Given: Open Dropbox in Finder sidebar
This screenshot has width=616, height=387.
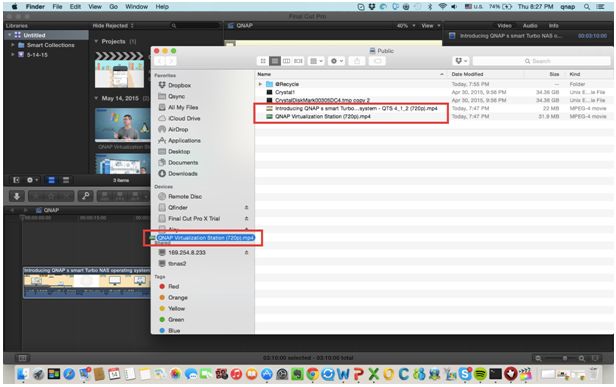Looking at the screenshot, I should [179, 85].
